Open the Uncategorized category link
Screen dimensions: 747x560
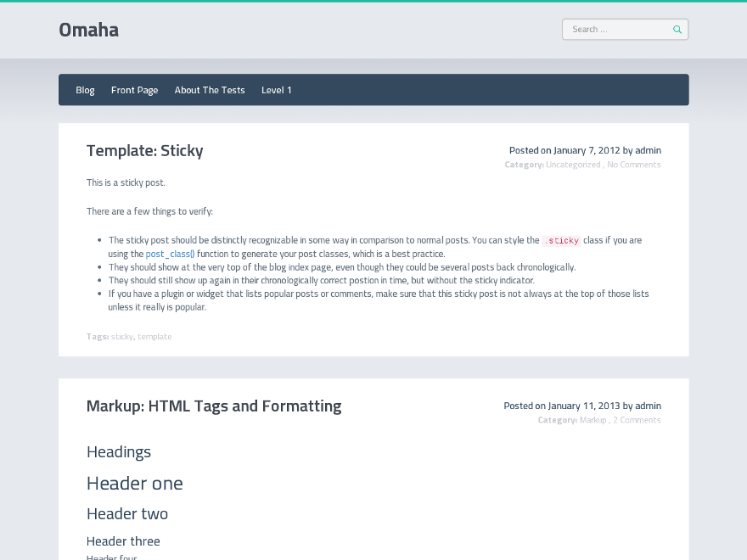[573, 165]
